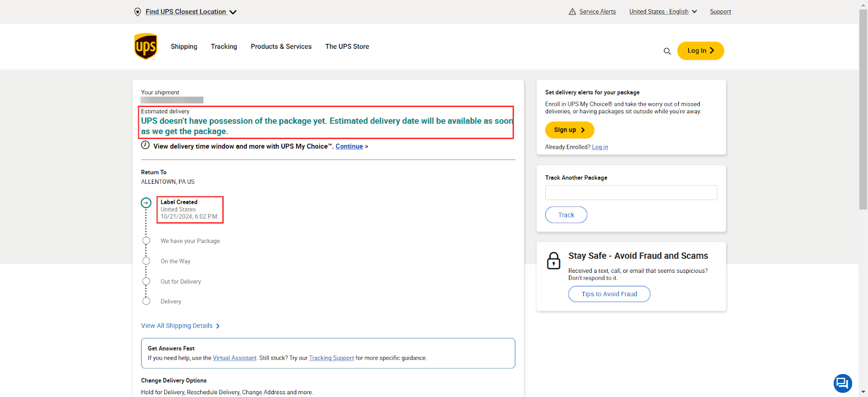Click the location pin icon
868x397 pixels.
coord(138,12)
